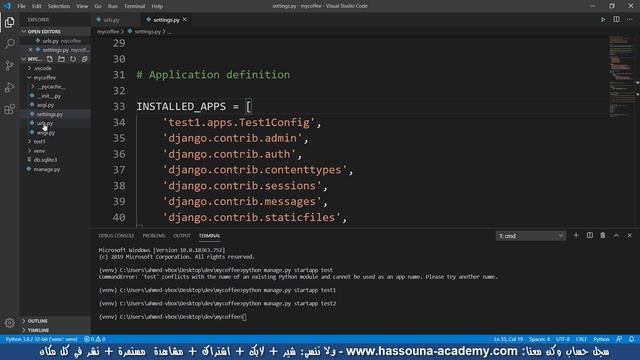This screenshot has width=640, height=360.
Task: Open the Terminal menu
Action: pos(134,6)
